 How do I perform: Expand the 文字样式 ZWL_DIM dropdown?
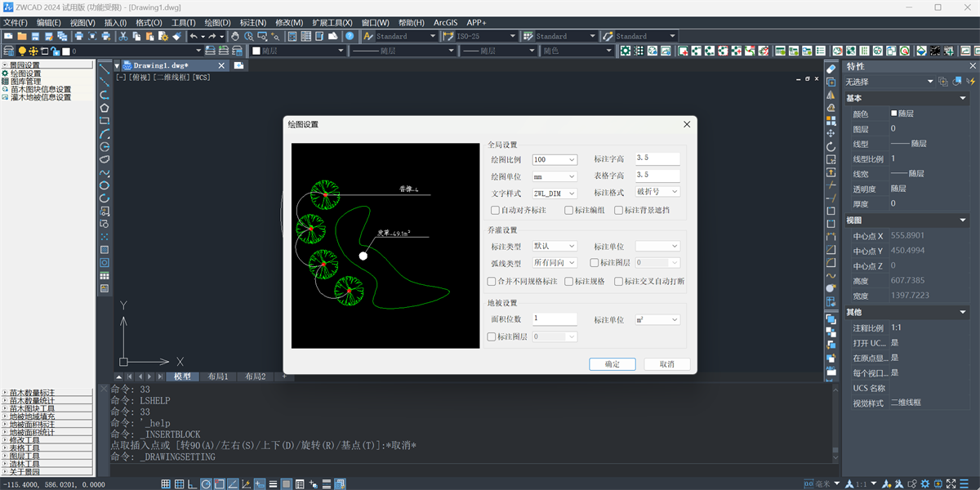click(x=555, y=193)
